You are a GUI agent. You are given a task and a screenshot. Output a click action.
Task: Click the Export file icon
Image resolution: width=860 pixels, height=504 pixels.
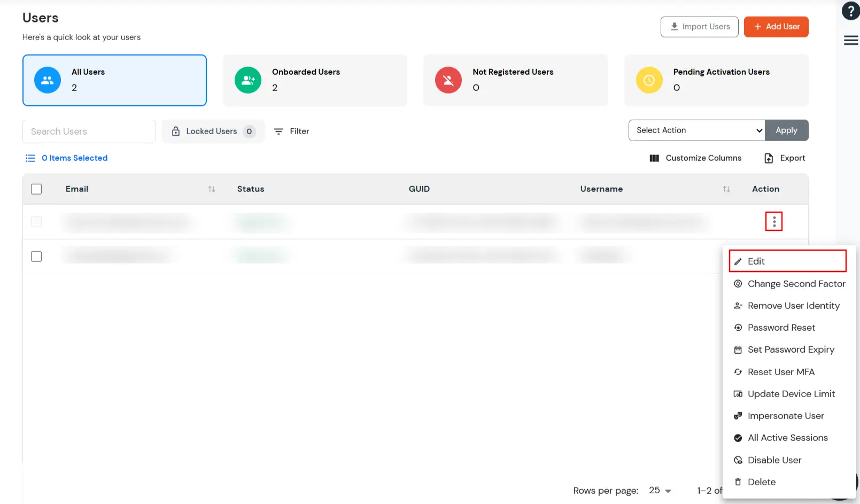click(769, 158)
